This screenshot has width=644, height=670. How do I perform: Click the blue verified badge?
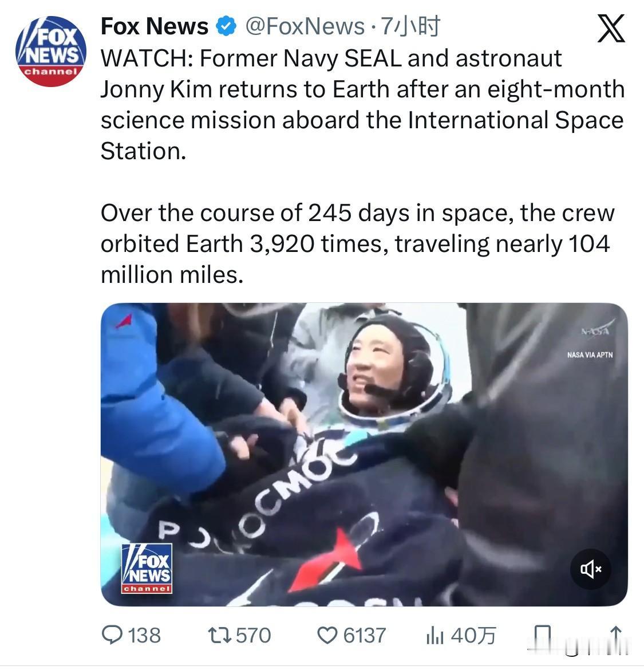click(226, 26)
